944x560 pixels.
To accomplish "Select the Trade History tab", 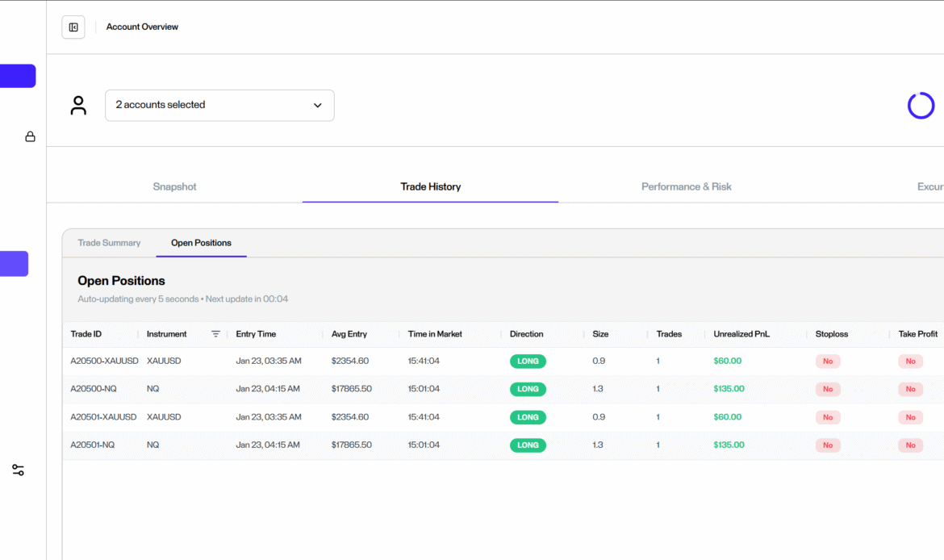I will [x=430, y=186].
